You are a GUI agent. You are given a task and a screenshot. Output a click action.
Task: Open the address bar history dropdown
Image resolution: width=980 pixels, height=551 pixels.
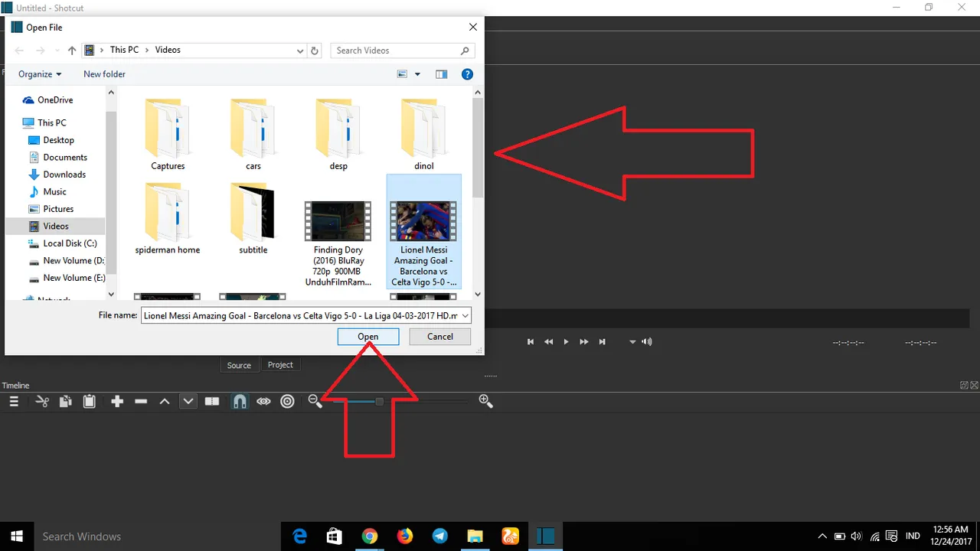pos(300,51)
